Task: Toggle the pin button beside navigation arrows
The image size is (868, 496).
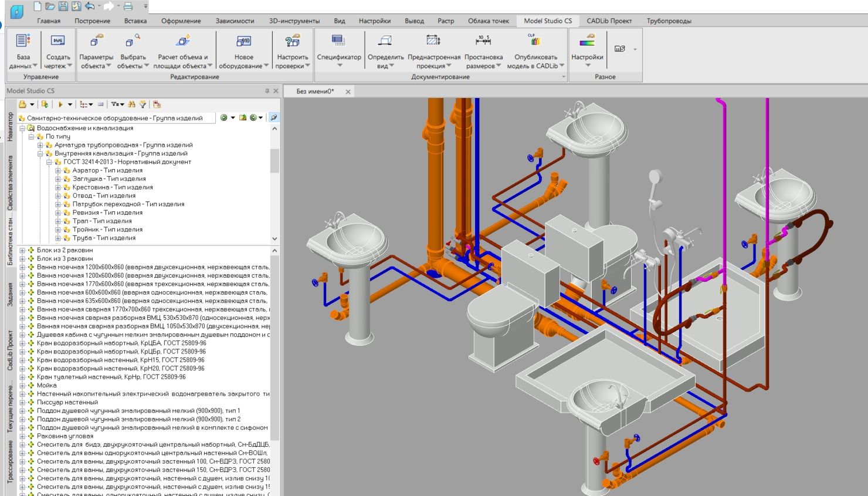Action: pyautogui.click(x=273, y=117)
